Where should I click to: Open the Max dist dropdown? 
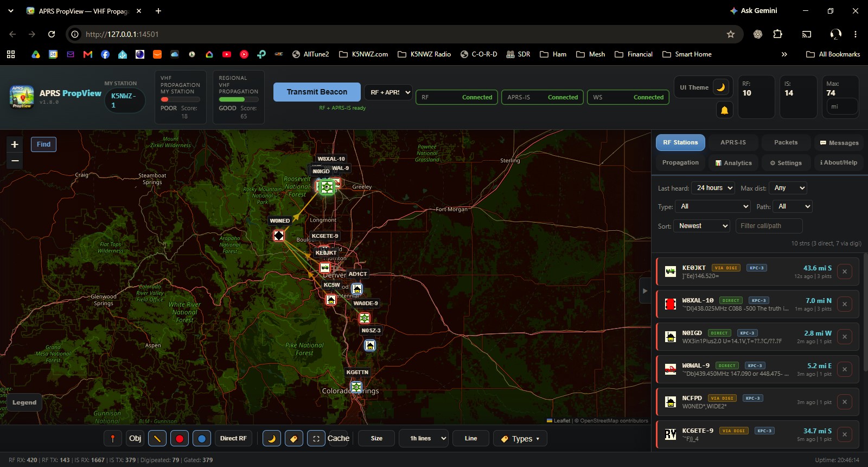tap(789, 188)
